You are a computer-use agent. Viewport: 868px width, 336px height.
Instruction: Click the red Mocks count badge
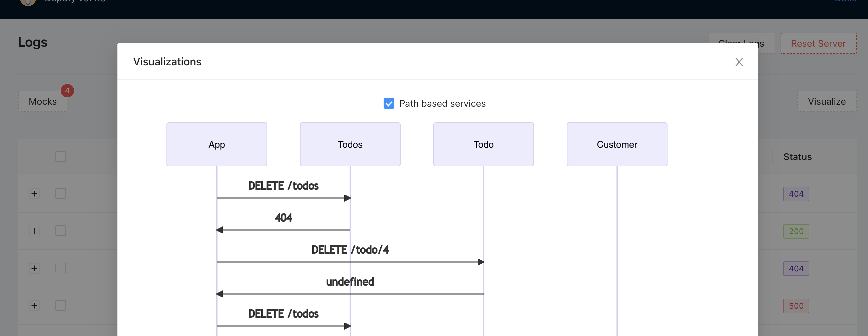coord(67,91)
